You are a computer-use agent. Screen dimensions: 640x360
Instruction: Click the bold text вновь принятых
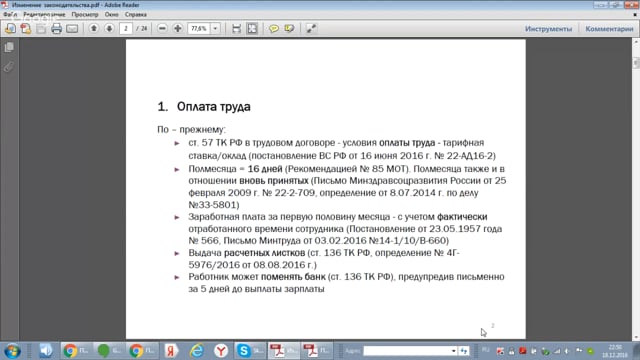[273, 180]
